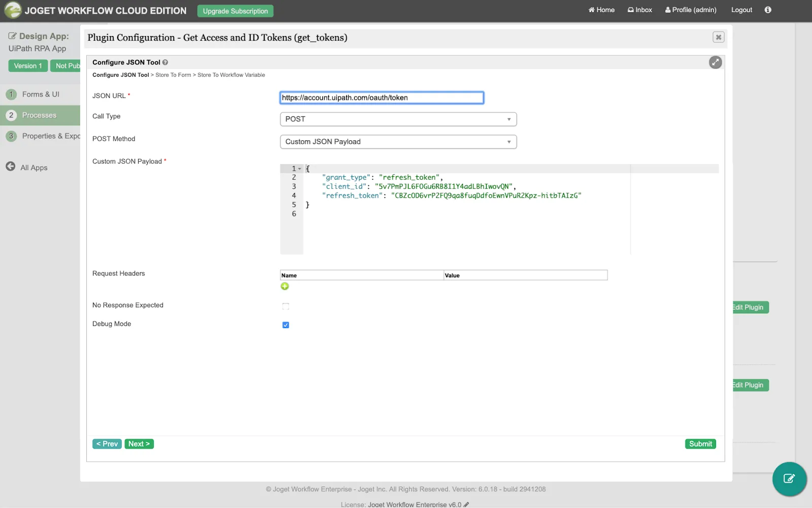
Task: Fold code at line 1 arrow
Action: coord(299,169)
